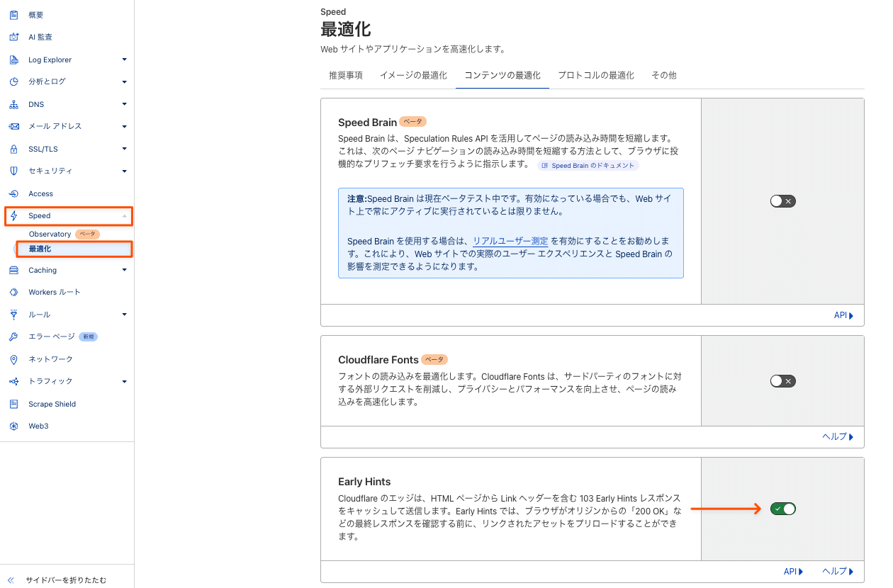Click the Web3 icon in sidebar
Screen dimensions: 893x588
(13, 426)
